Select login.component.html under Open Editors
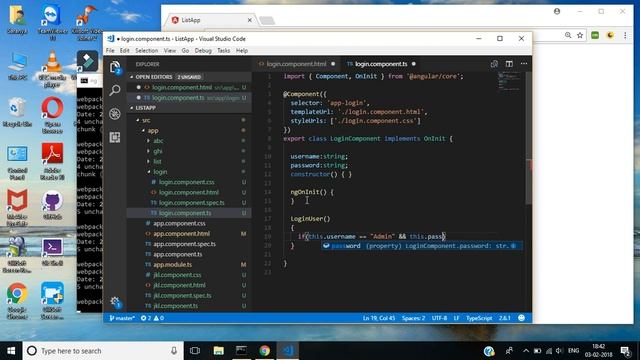The width and height of the screenshot is (640, 360). (189, 87)
